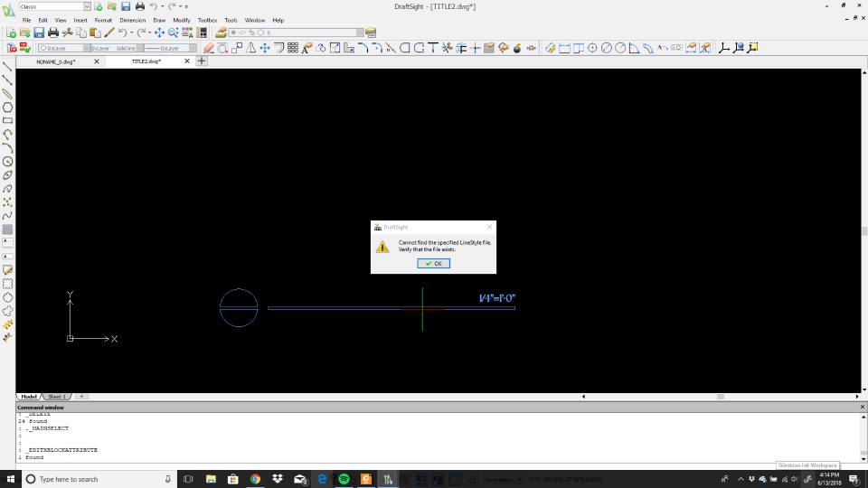Screen dimensions: 868x488
Task: Click the Windows search box
Action: click(99, 479)
